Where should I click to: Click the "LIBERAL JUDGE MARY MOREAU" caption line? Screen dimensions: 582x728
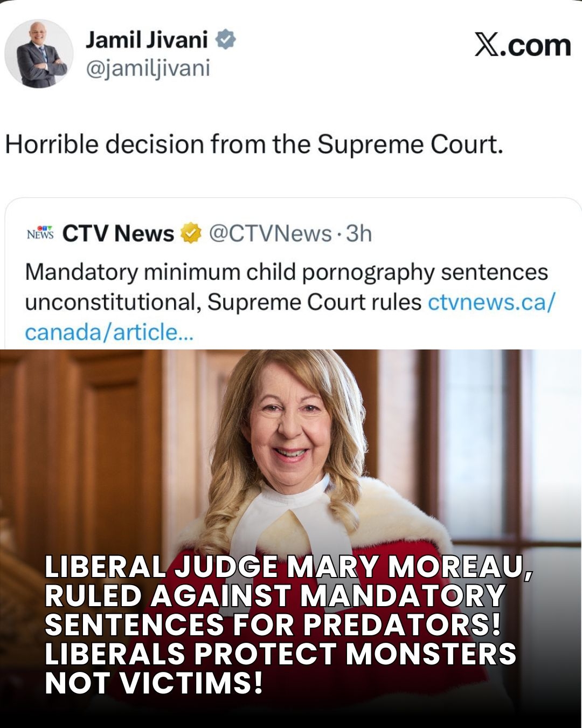[x=288, y=567]
